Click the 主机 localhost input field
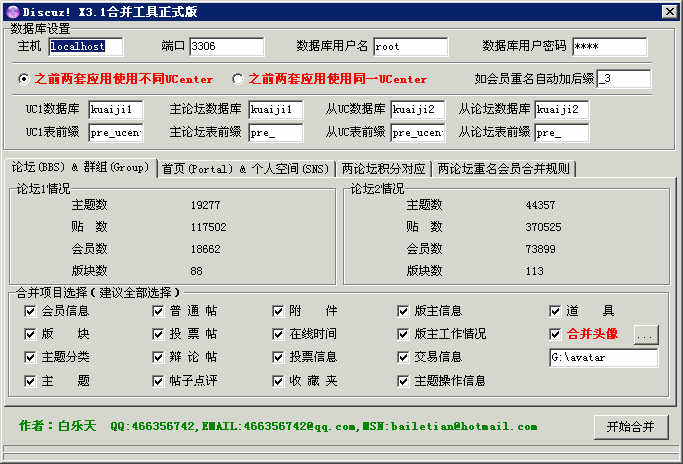Screen dimensions: 683x464 (x=84, y=47)
